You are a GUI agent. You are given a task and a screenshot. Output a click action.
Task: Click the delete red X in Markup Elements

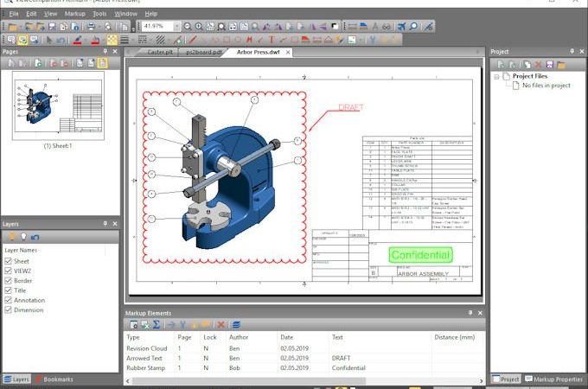click(220, 324)
